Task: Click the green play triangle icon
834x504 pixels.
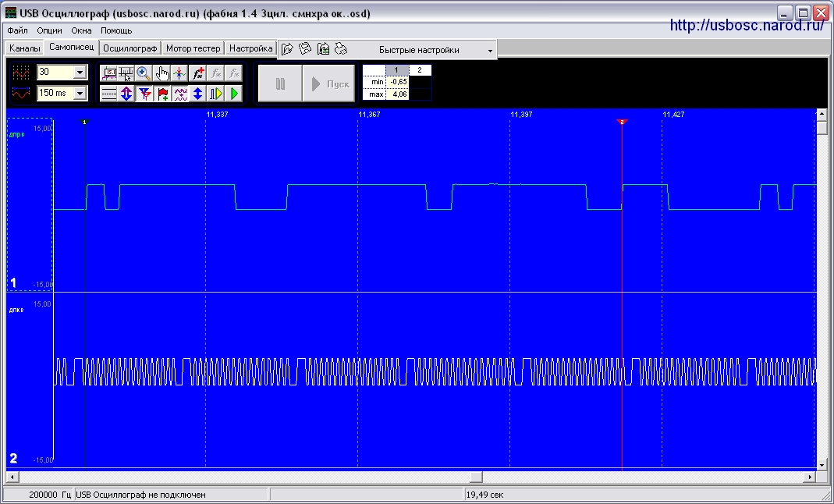Action: tap(233, 94)
